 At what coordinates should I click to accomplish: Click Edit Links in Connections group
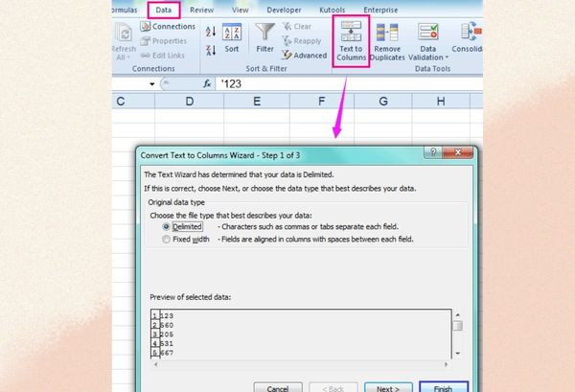(x=163, y=56)
